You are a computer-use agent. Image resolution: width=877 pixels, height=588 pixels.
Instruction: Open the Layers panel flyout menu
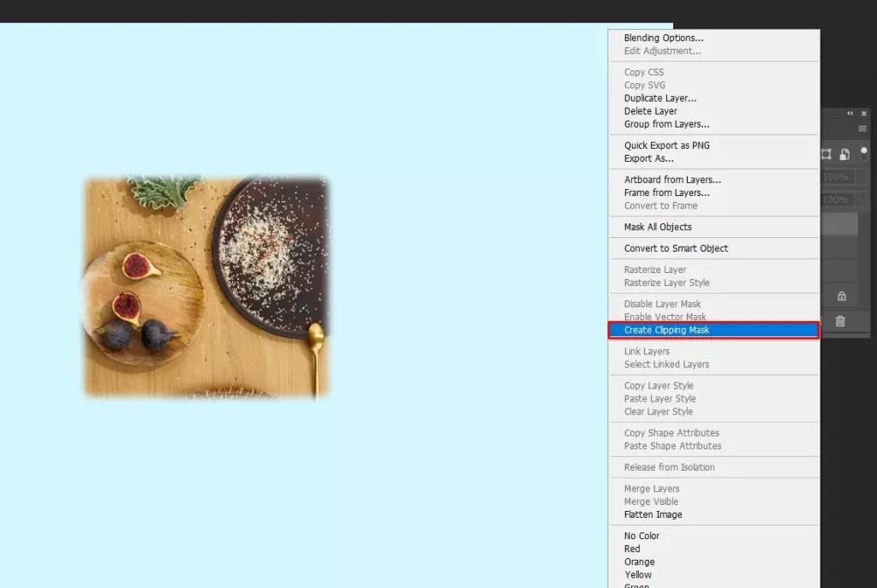pyautogui.click(x=861, y=128)
